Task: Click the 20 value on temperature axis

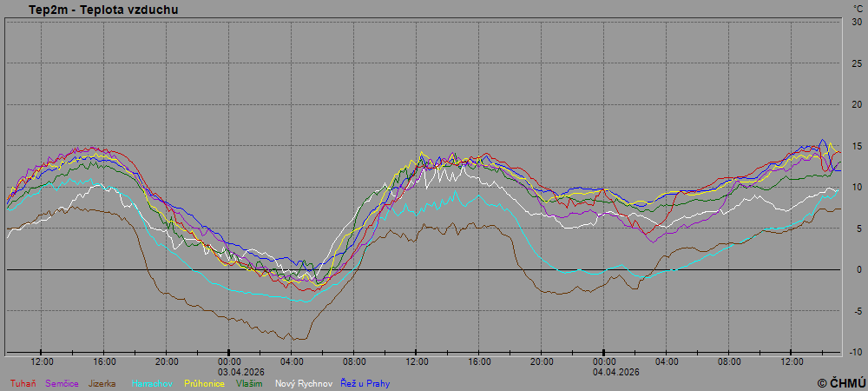Action: (x=856, y=104)
